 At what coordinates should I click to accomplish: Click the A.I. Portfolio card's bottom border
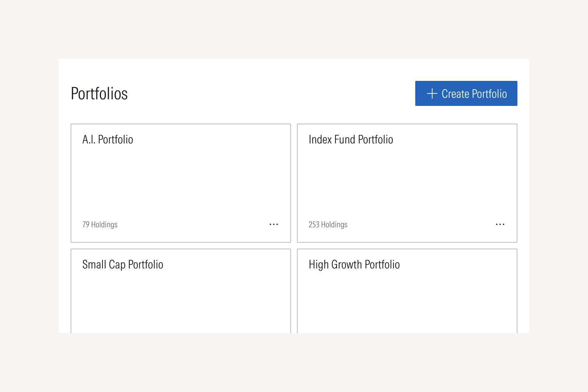tap(181, 242)
